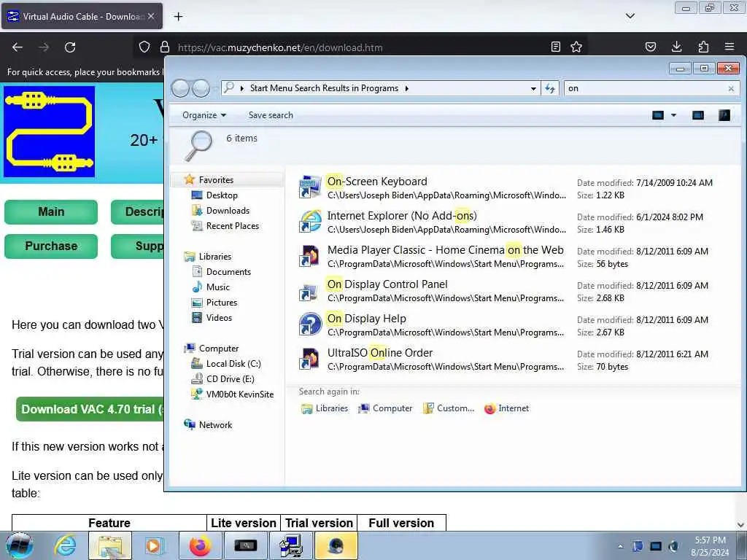This screenshot has height=560, width=747.
Task: Reload the Firefox page
Action: click(70, 47)
